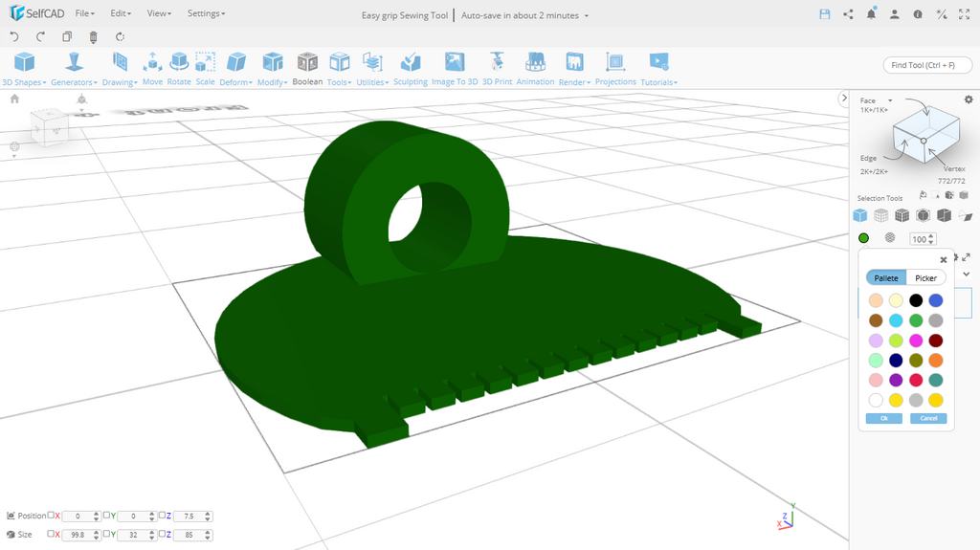
Task: Expand the panel chevron beside color popup
Action: 967,274
